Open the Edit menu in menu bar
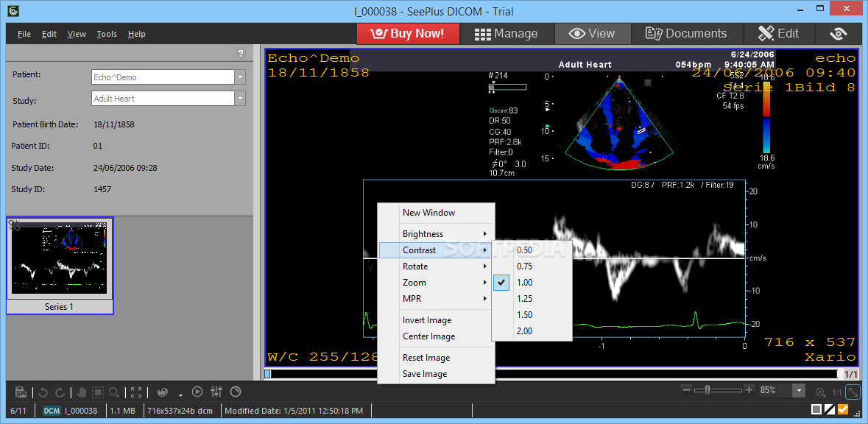Viewport: 868px width, 424px height. tap(49, 34)
